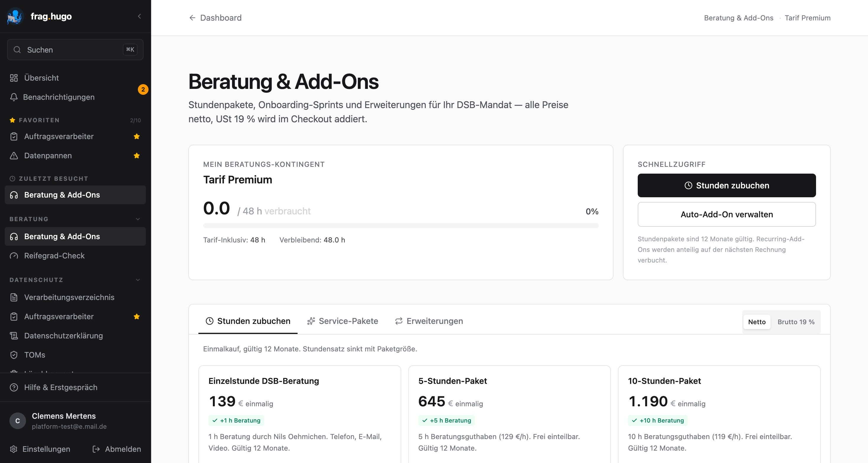The height and width of the screenshot is (463, 868).
Task: Open Reifegrad-Check page
Action: (75, 256)
